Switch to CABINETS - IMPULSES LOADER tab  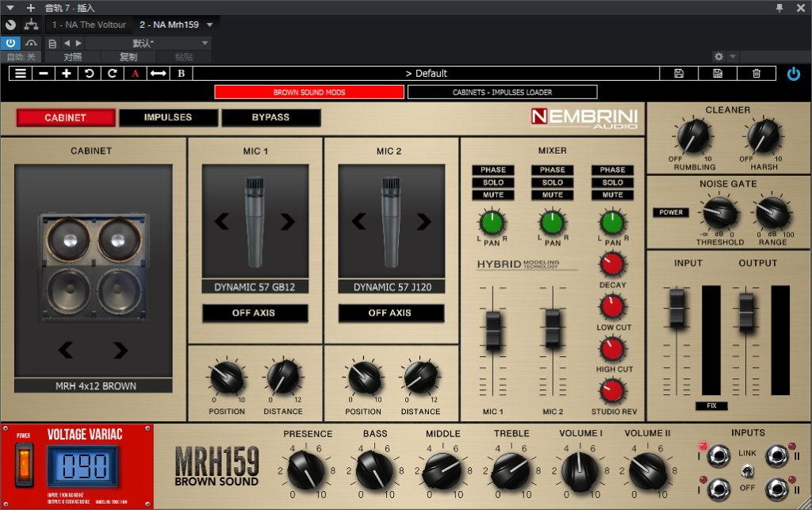[502, 92]
